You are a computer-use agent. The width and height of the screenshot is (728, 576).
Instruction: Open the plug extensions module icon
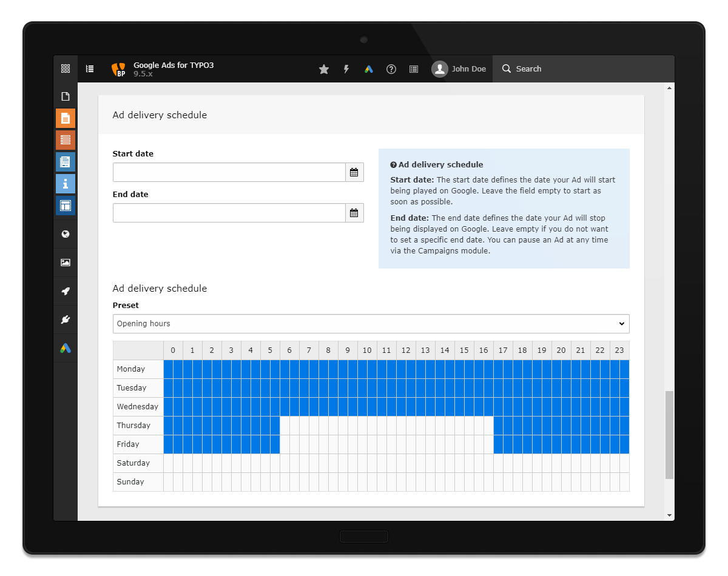pos(66,320)
